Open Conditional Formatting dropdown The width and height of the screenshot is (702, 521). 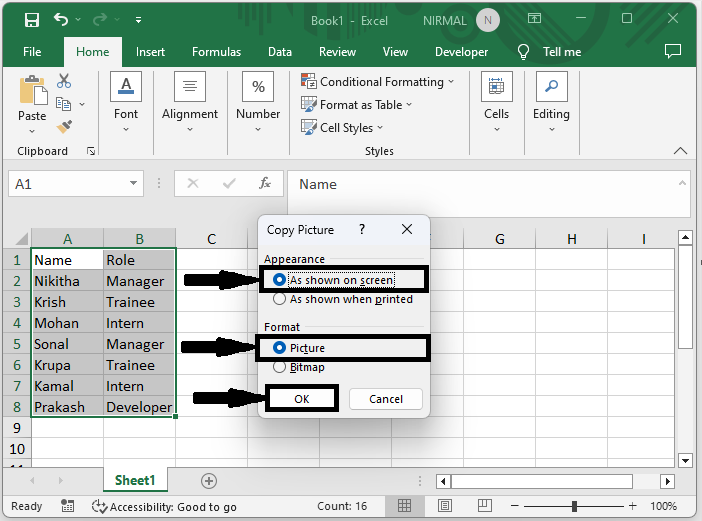[377, 81]
